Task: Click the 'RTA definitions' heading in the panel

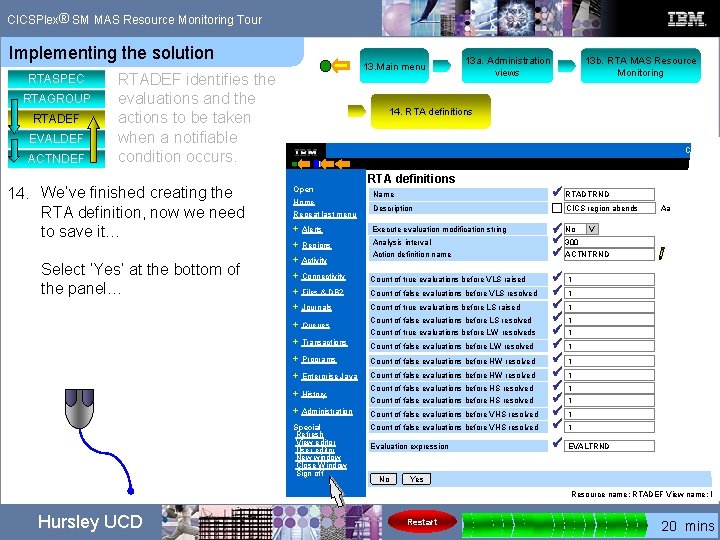Action: [x=411, y=179]
